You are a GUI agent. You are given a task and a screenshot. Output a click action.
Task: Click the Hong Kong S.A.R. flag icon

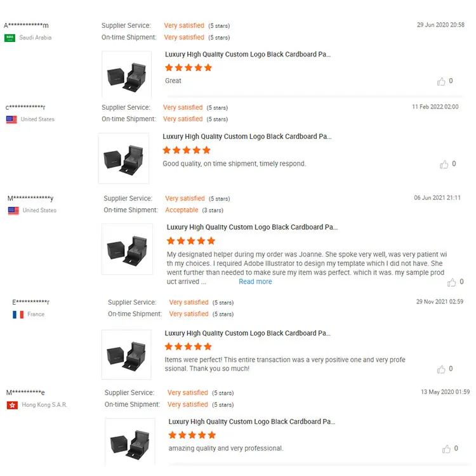pos(12,405)
